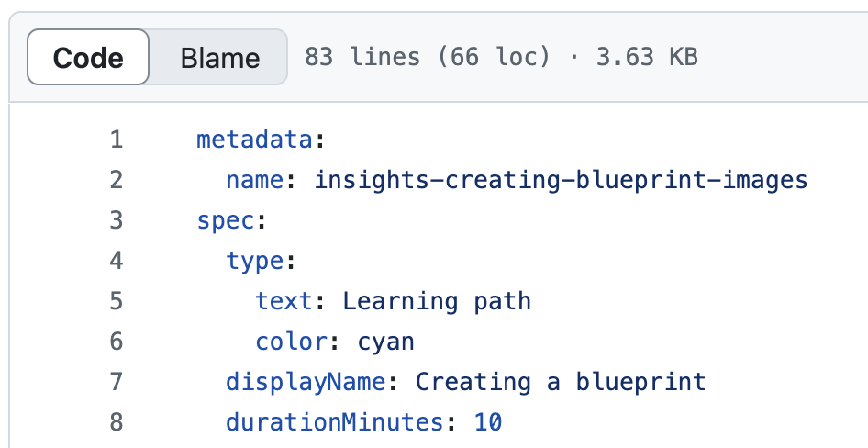Select line number 8
The image size is (868, 448).
click(116, 423)
